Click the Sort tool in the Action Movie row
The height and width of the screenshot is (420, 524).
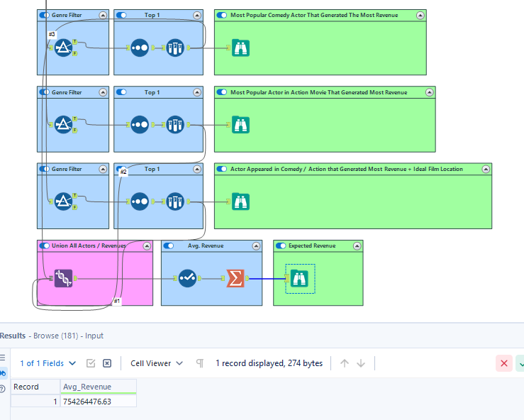coord(140,125)
